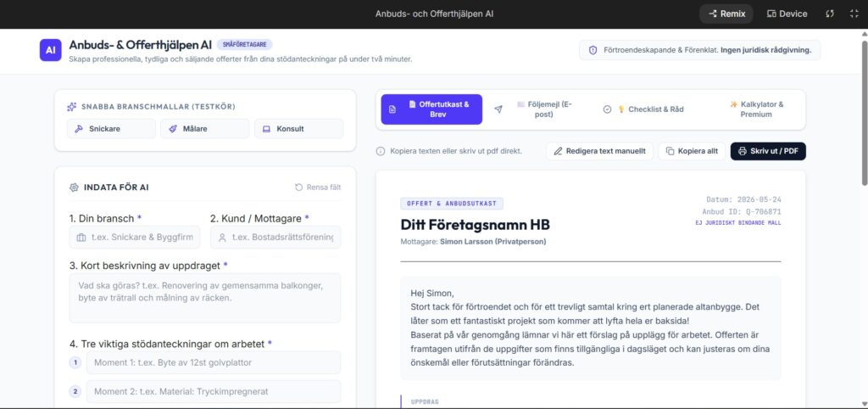
Task: Click Skriv ut / PDF button
Action: coord(768,151)
